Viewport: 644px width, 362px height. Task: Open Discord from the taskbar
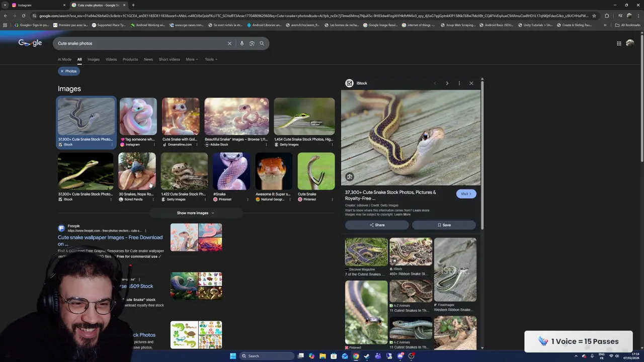point(400,356)
